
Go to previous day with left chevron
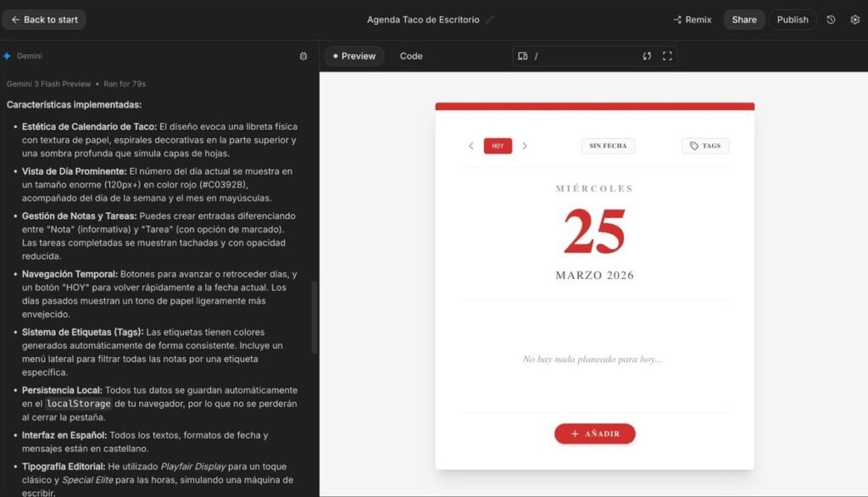point(471,145)
